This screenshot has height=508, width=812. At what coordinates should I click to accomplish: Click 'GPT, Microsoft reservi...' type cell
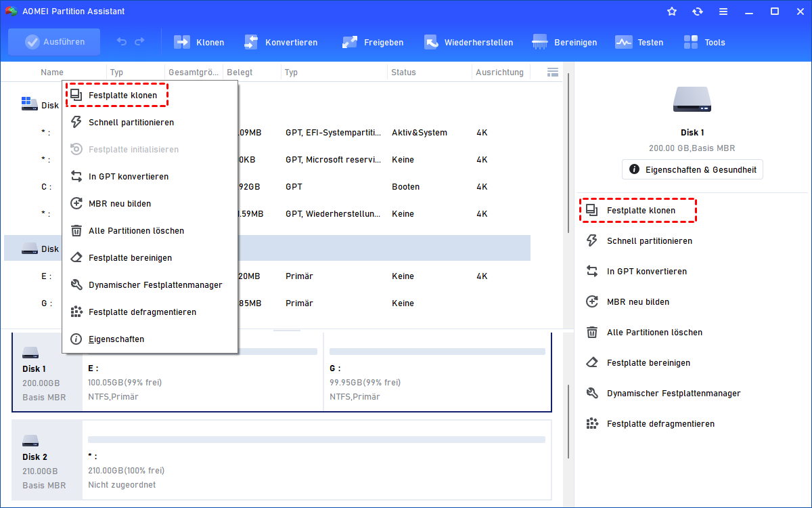pos(334,160)
